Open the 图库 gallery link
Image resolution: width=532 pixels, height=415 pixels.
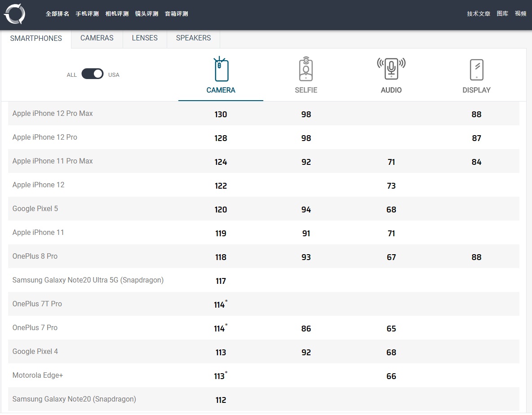[502, 14]
